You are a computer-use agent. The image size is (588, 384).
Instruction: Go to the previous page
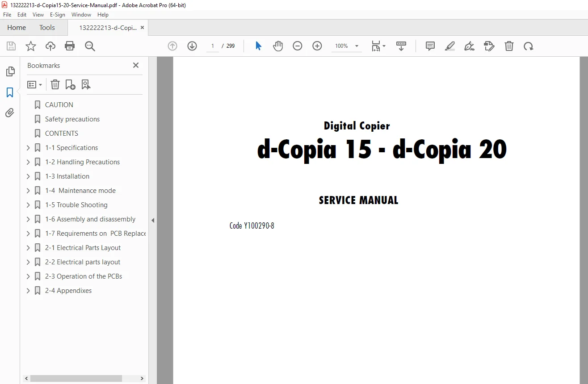[172, 46]
